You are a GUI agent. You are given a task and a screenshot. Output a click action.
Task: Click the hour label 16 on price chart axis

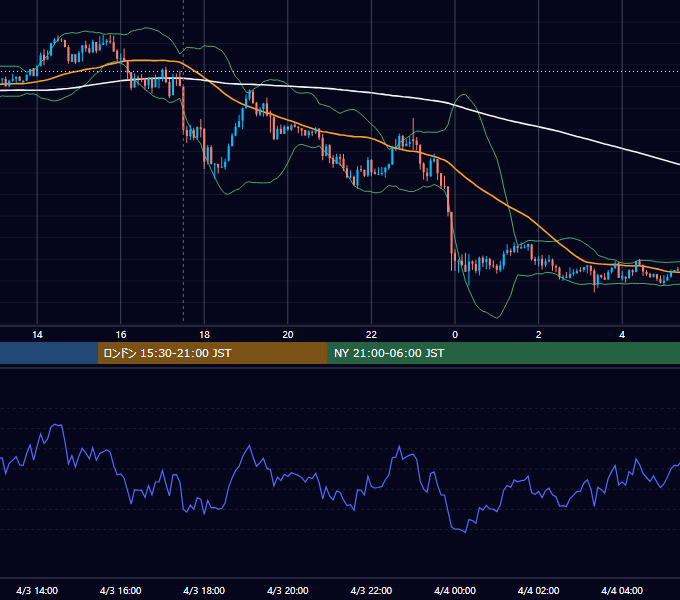point(121,335)
